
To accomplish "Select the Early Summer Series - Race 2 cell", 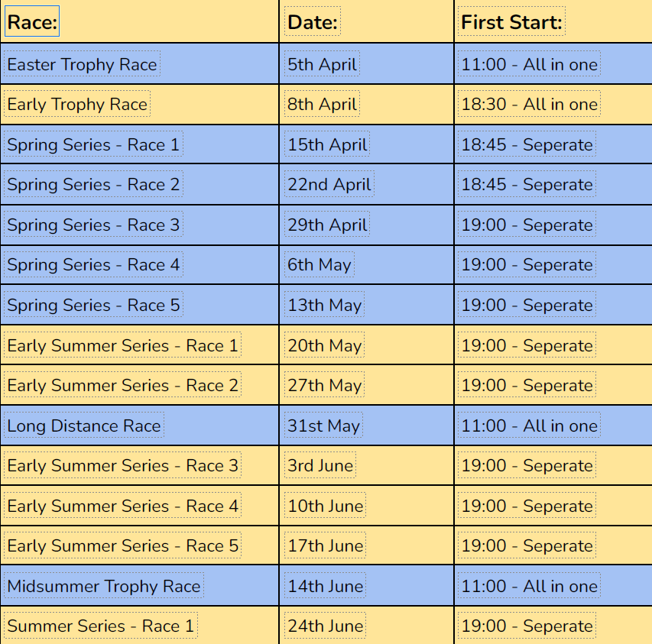I will coord(122,386).
